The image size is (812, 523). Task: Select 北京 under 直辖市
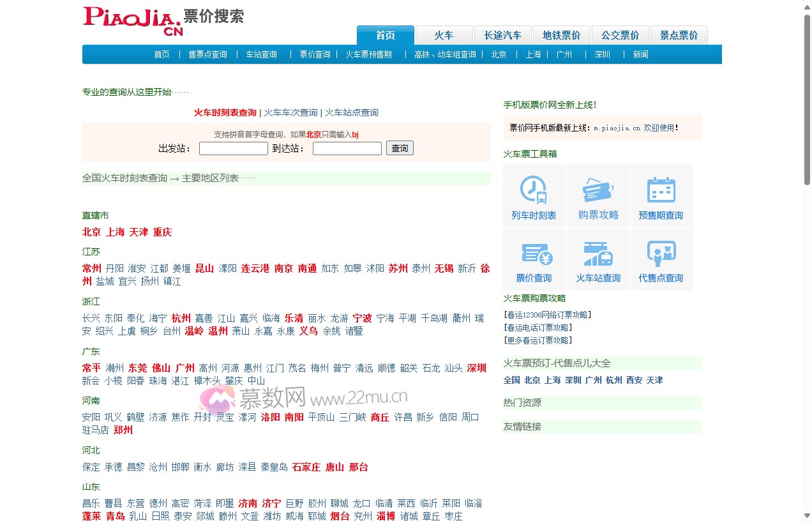pos(91,232)
